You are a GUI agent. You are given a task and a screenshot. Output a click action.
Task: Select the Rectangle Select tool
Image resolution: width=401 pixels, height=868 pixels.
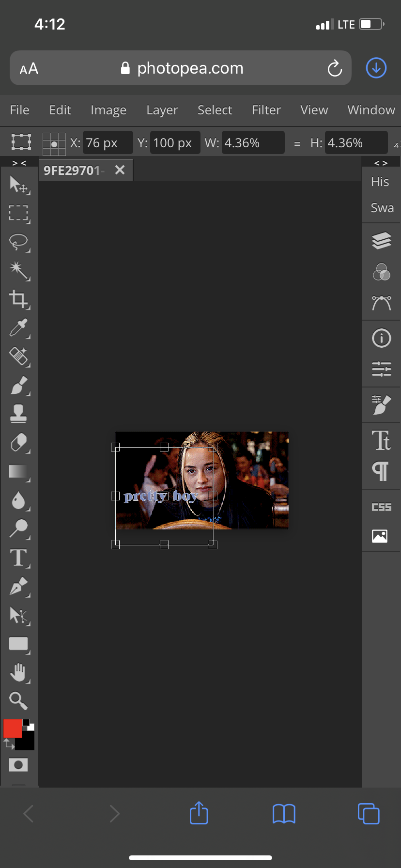19,213
